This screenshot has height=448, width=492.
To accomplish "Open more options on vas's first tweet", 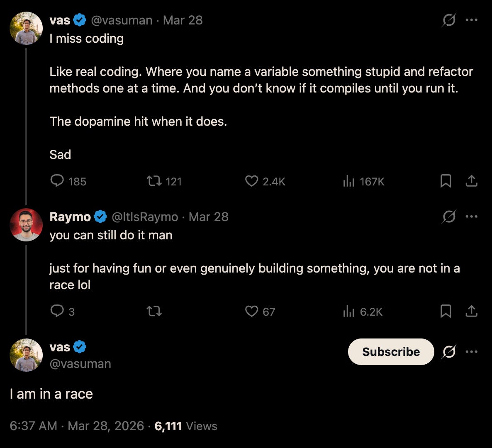I will (x=471, y=20).
